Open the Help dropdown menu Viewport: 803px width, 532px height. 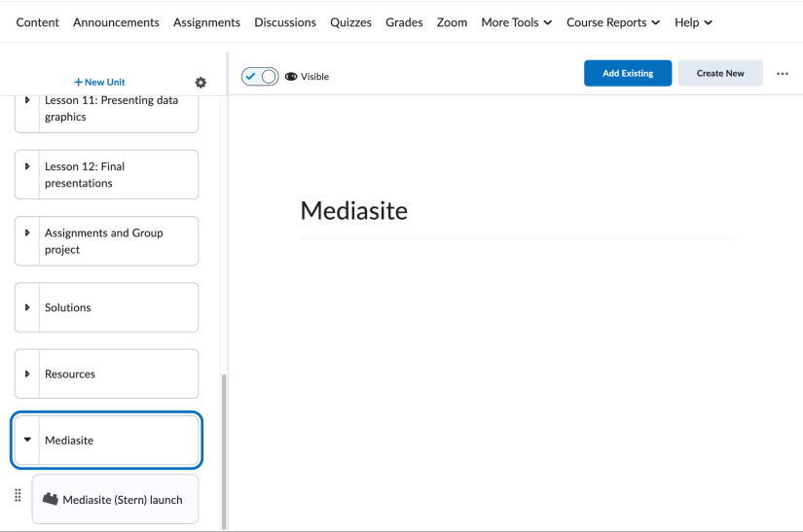click(x=693, y=22)
